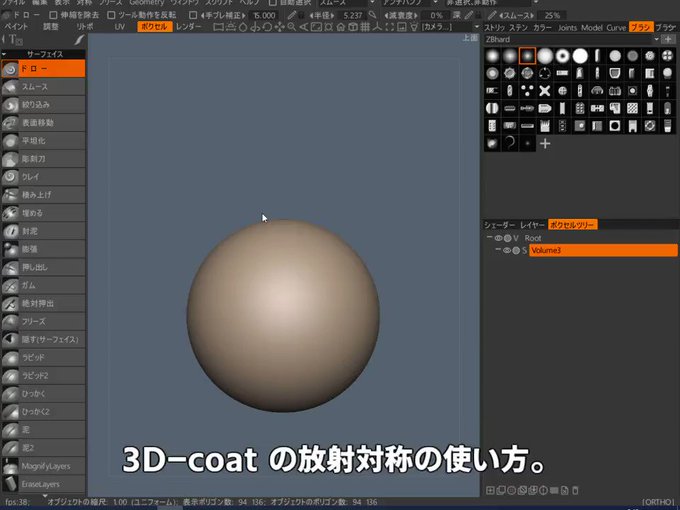Screen dimensions: 680x510
Task: Click the right arrow of 手ブレ補正
Action: (244, 16)
